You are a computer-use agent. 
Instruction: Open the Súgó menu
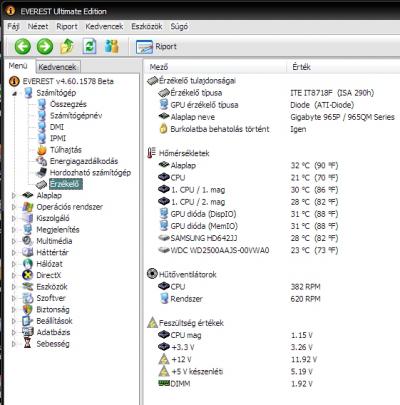[179, 26]
